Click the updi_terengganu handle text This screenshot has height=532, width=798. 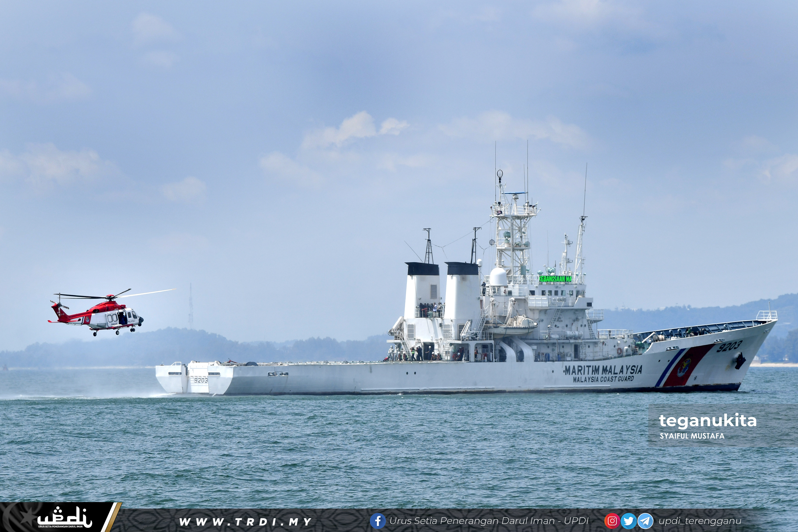coord(700,521)
